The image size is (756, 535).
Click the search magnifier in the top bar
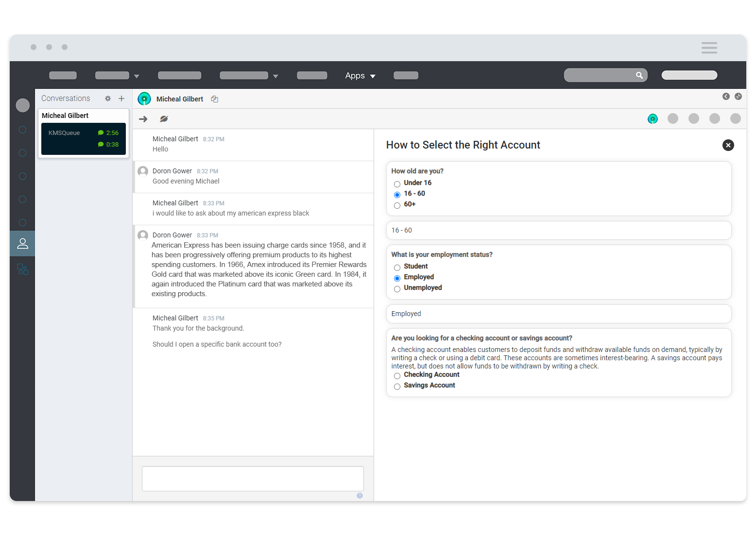(x=639, y=75)
